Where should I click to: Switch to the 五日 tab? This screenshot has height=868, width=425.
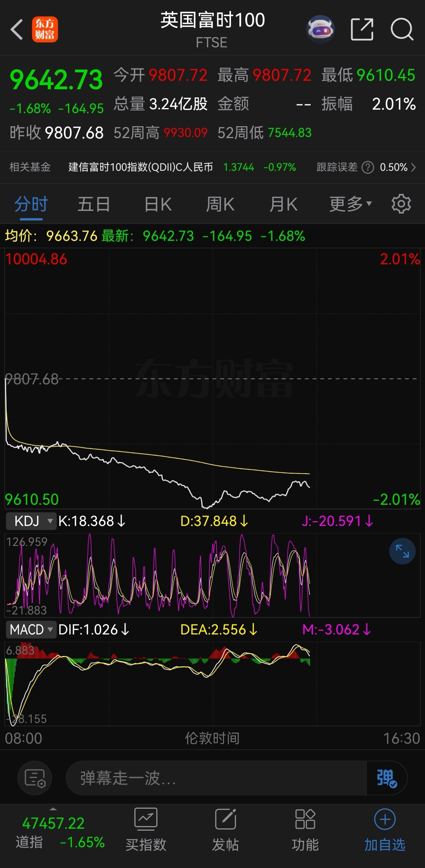(x=94, y=204)
